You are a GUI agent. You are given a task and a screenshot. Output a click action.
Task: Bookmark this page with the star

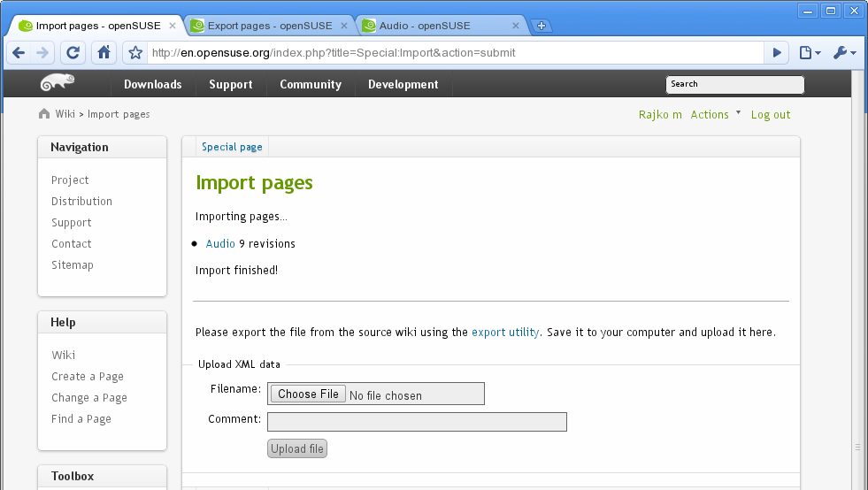135,53
